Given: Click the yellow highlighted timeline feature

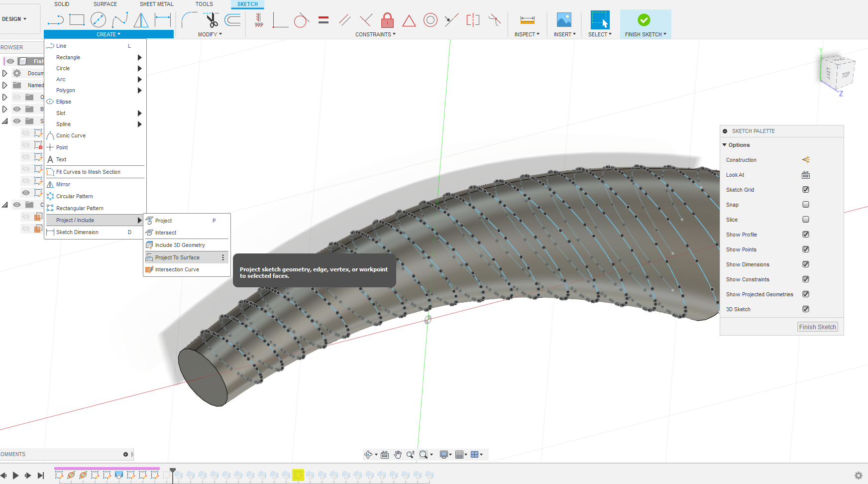Looking at the screenshot, I should tap(298, 475).
